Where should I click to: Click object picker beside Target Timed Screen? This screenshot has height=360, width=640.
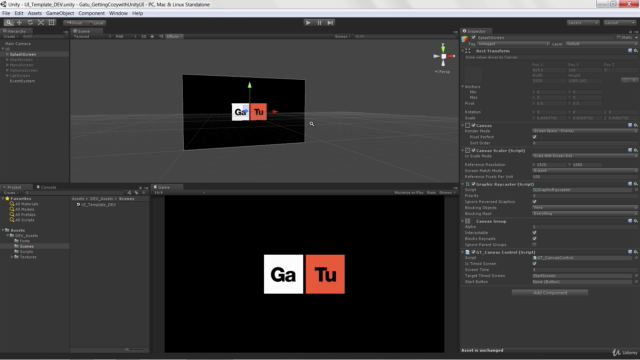coord(636,276)
